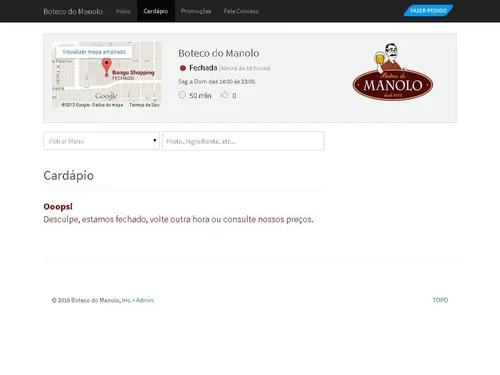Click the red closed status dot
The image size is (500, 375).
[x=183, y=68]
